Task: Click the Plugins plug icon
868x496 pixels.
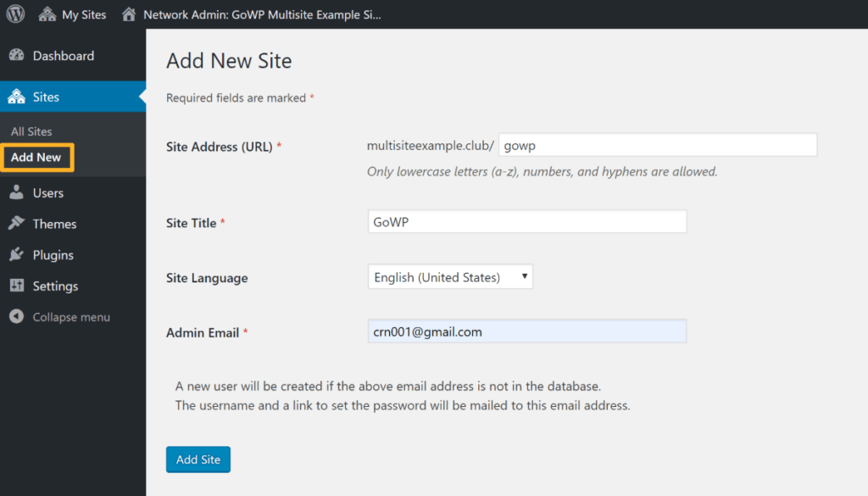Action: click(17, 254)
